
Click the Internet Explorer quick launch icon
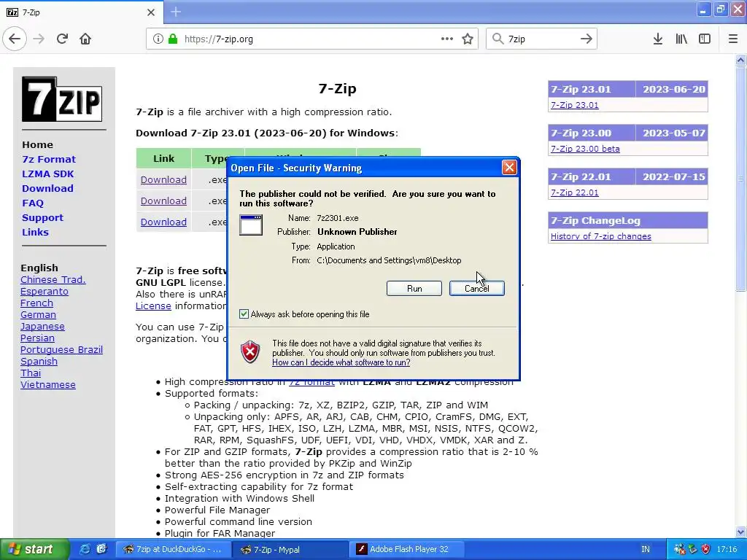tap(85, 549)
